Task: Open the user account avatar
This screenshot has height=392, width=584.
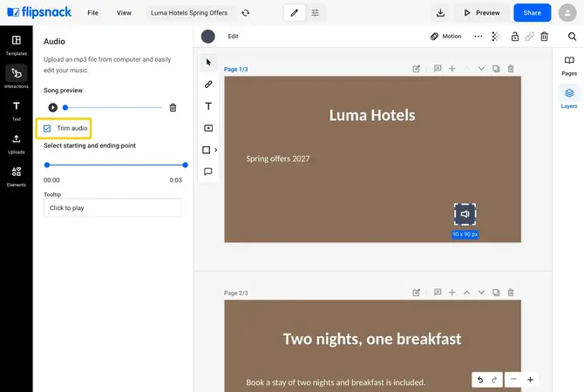Action: [567, 13]
